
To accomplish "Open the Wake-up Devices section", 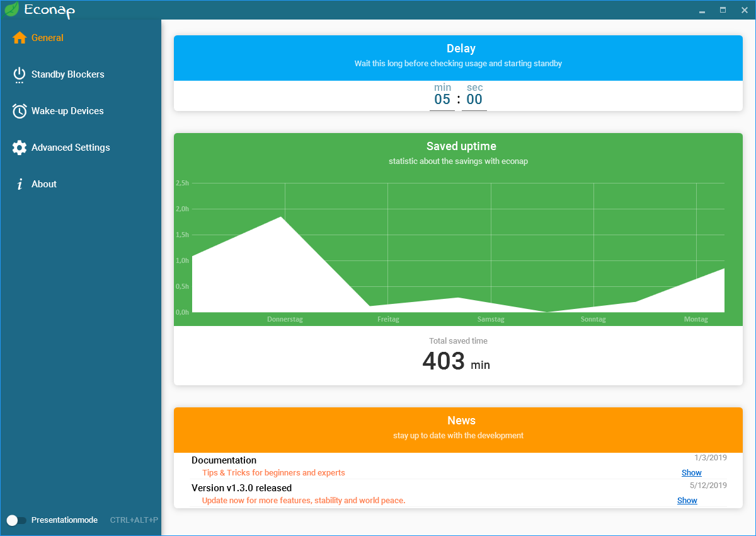I will tap(67, 111).
